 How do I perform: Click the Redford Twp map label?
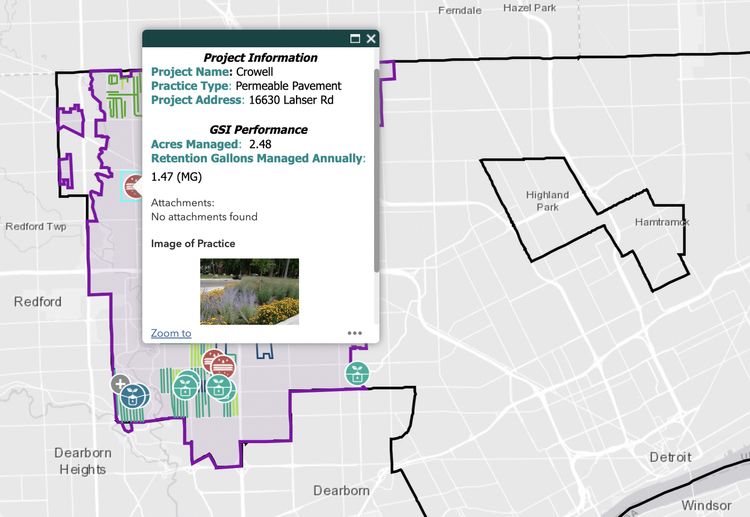(36, 226)
